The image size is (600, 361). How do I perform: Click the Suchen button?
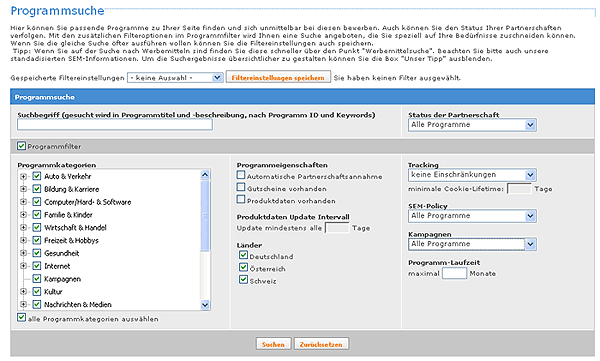tap(274, 344)
